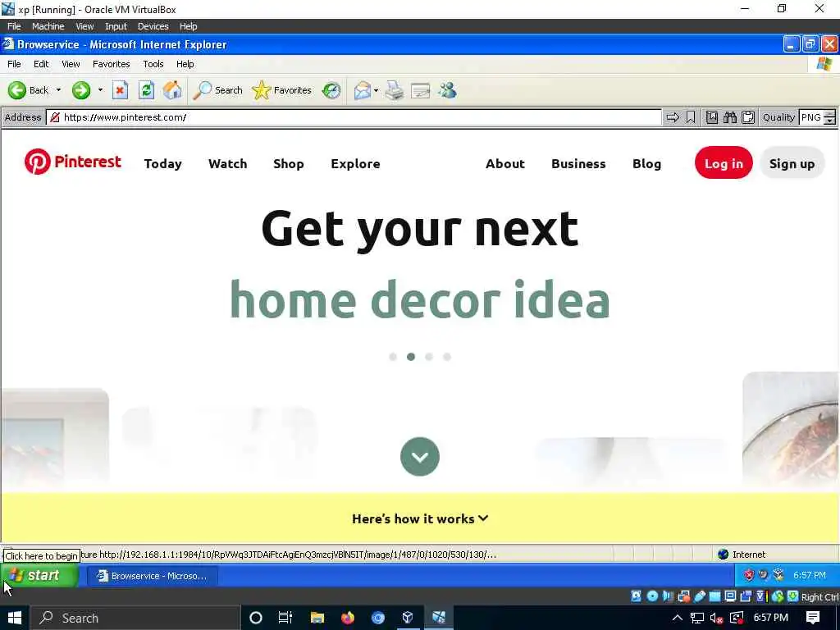Click the Watch link on Pinterest
Image resolution: width=840 pixels, height=630 pixels.
point(228,164)
